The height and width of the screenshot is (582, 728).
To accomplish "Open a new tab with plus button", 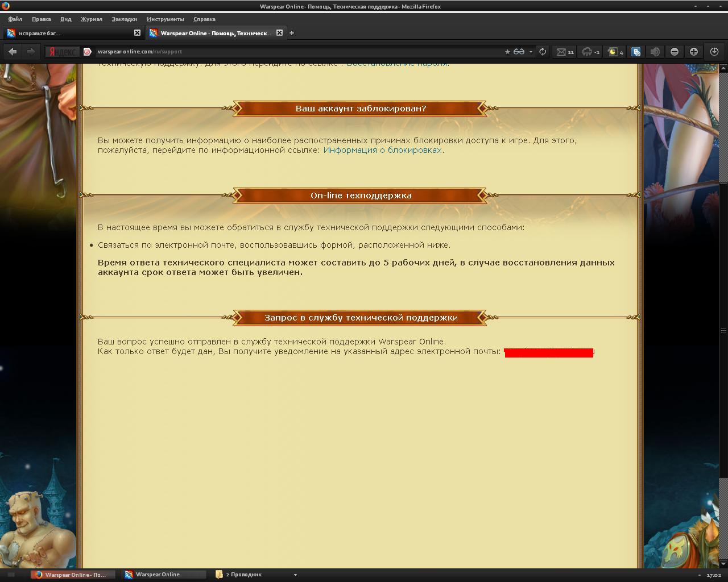I will 292,33.
